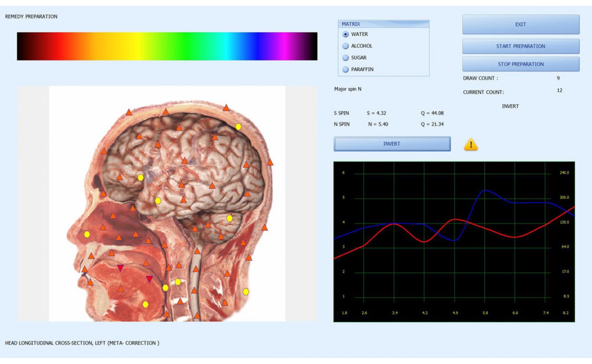Click yellow hexagon near the top of brain
The width and height of the screenshot is (592, 364).
click(238, 127)
